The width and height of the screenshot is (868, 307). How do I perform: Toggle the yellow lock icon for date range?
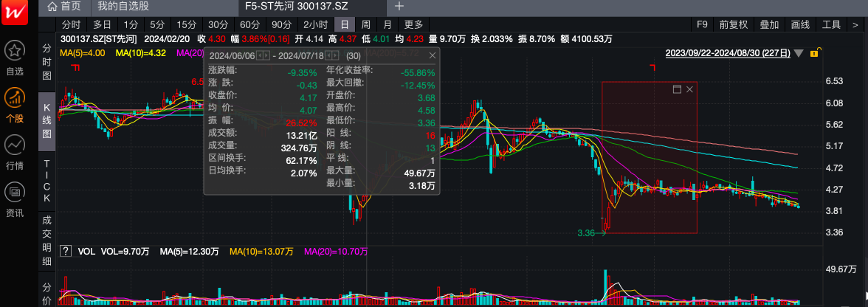[814, 53]
